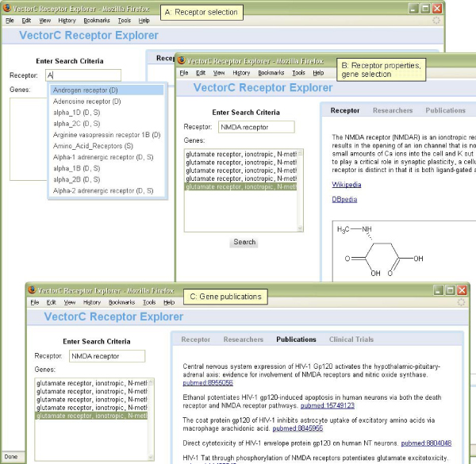Open Edit menu in window A

26,21
